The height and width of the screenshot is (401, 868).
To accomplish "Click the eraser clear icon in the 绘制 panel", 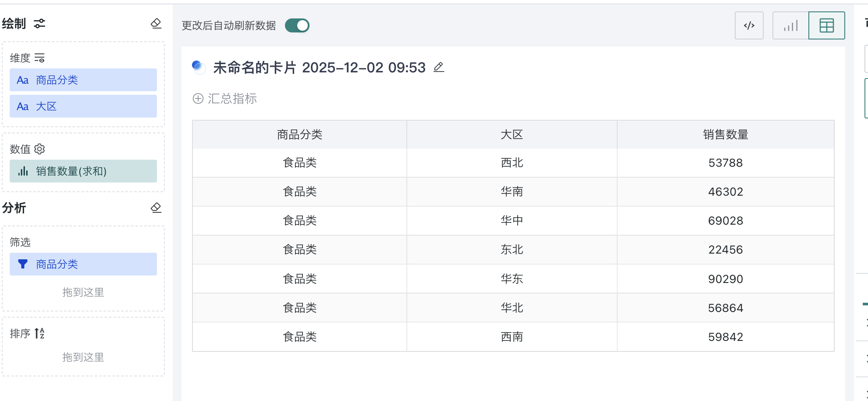I will (157, 25).
